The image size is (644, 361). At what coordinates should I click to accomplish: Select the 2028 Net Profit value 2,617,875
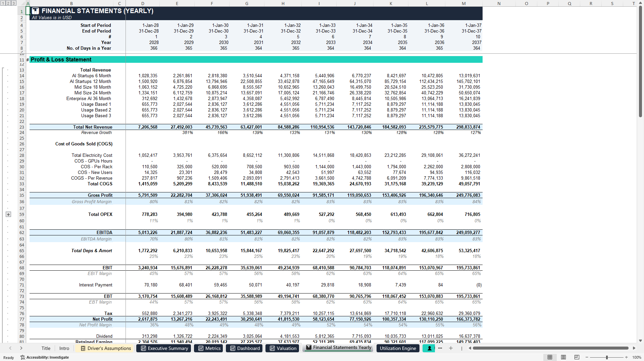pos(148,319)
